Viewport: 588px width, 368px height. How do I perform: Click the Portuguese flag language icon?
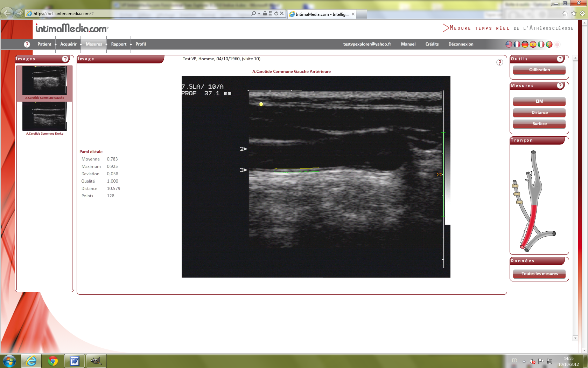click(549, 45)
